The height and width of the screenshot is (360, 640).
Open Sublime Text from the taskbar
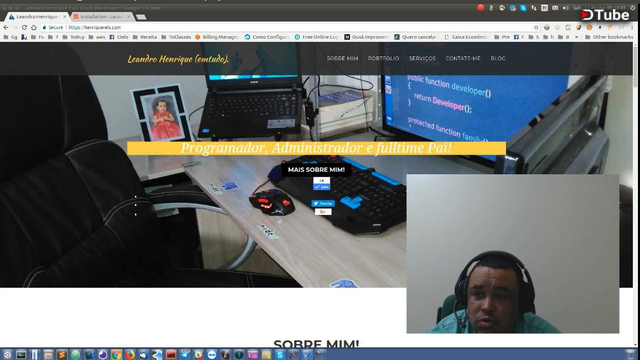(x=61, y=355)
